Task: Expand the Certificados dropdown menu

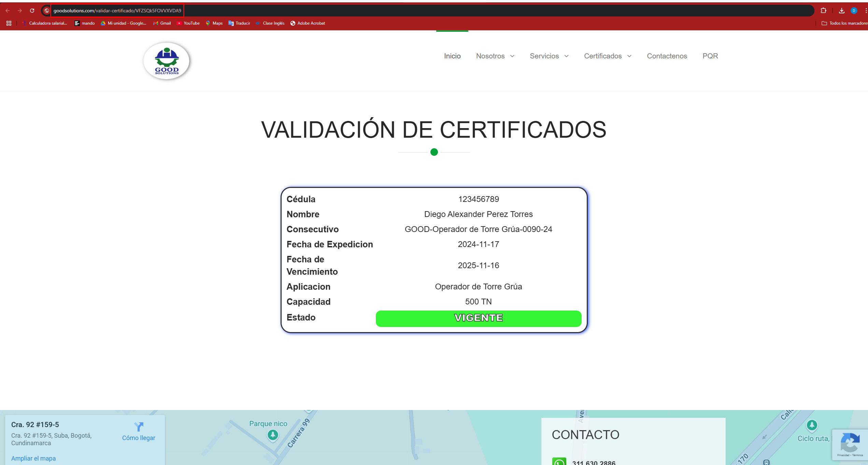Action: (x=608, y=56)
